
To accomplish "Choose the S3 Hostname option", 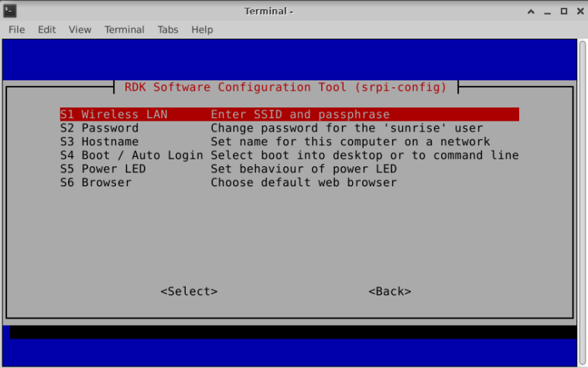I will pyautogui.click(x=289, y=141).
